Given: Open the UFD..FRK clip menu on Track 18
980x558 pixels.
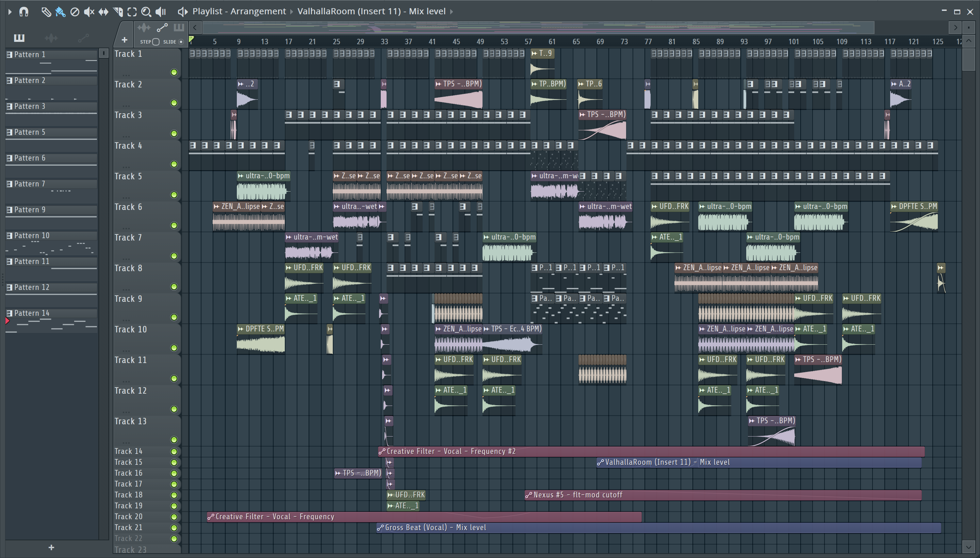Looking at the screenshot, I should tap(391, 495).
